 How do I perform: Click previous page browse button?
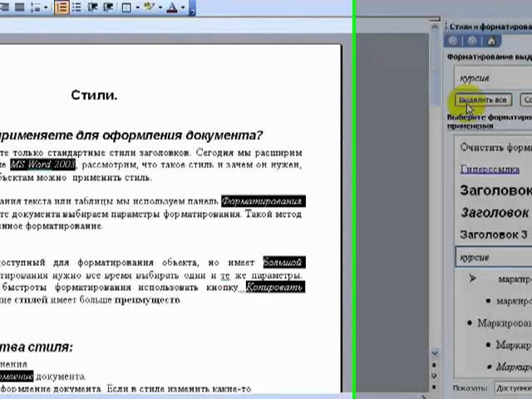[x=435, y=365]
